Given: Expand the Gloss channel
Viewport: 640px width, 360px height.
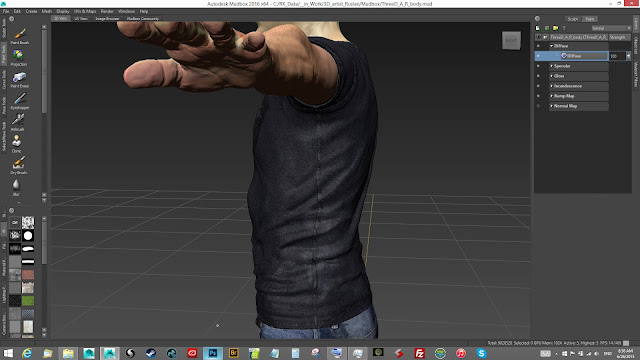Looking at the screenshot, I should click(551, 76).
